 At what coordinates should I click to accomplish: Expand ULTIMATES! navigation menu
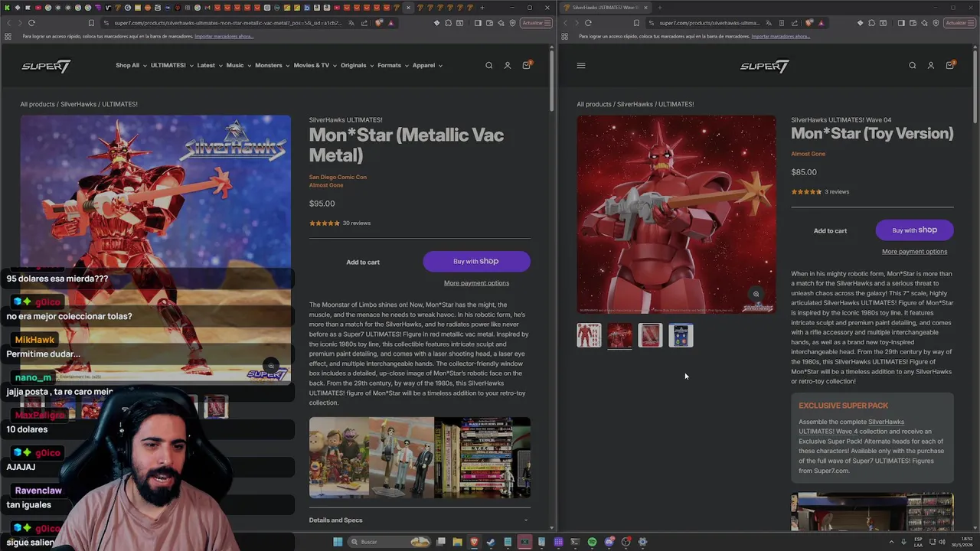[x=171, y=66]
